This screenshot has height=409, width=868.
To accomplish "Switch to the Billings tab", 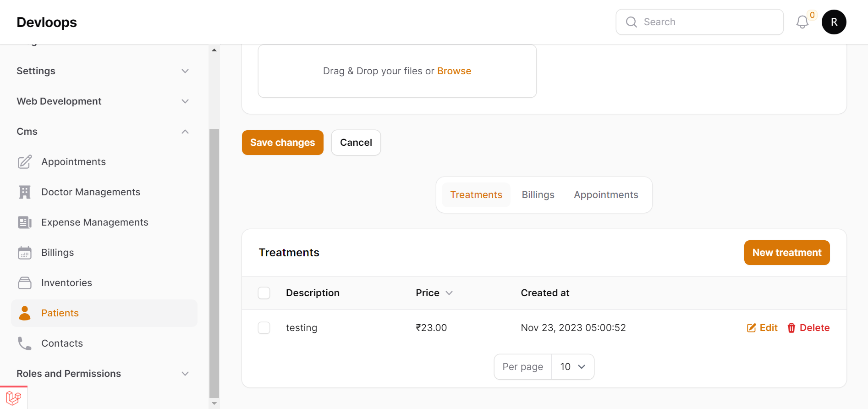I will click(x=538, y=195).
